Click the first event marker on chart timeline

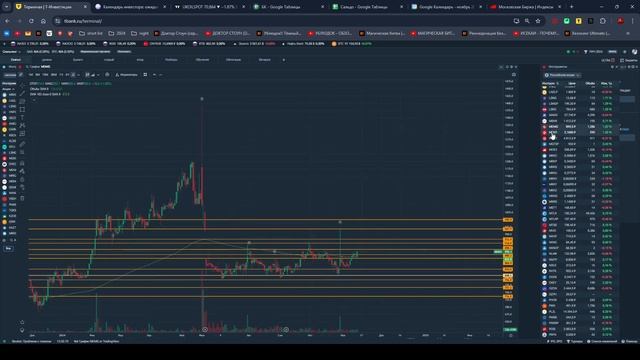[x=205, y=329]
